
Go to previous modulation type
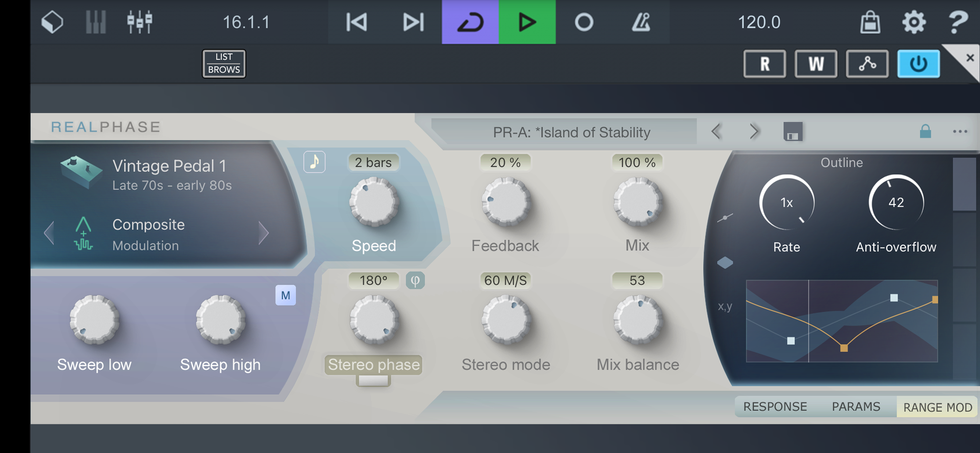pyautogui.click(x=49, y=233)
